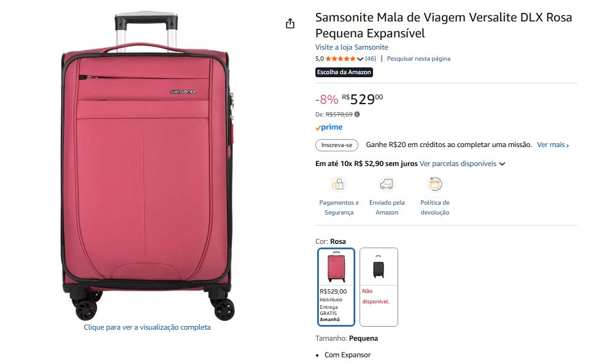The width and height of the screenshot is (589, 364).
Task: Open Política de devolução text link
Action: click(x=435, y=207)
